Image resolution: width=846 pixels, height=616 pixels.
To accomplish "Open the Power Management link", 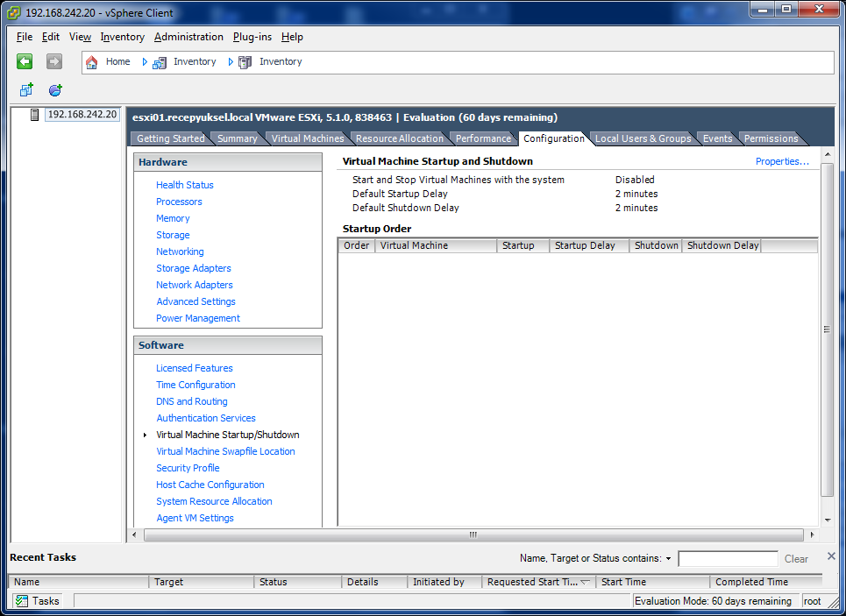I will [x=198, y=318].
